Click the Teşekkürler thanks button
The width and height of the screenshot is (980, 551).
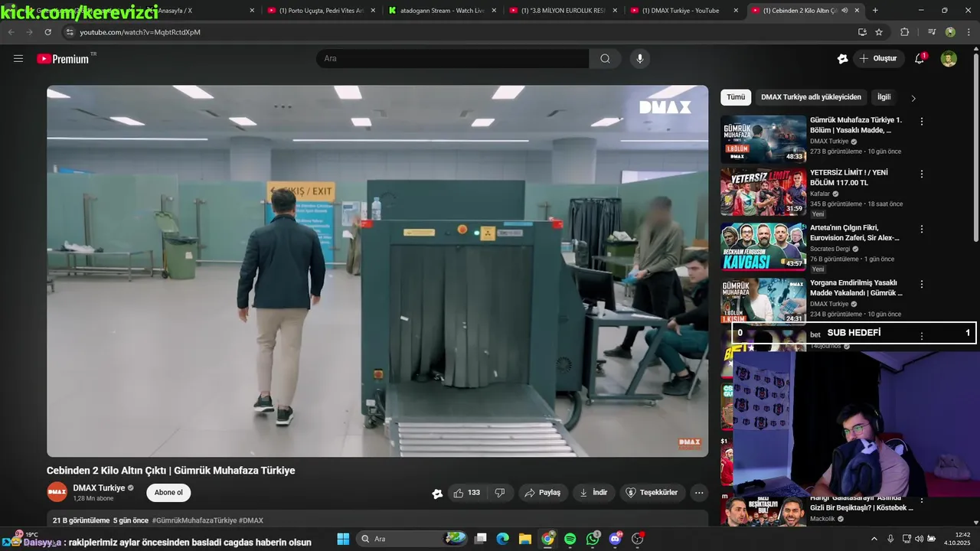(x=652, y=493)
